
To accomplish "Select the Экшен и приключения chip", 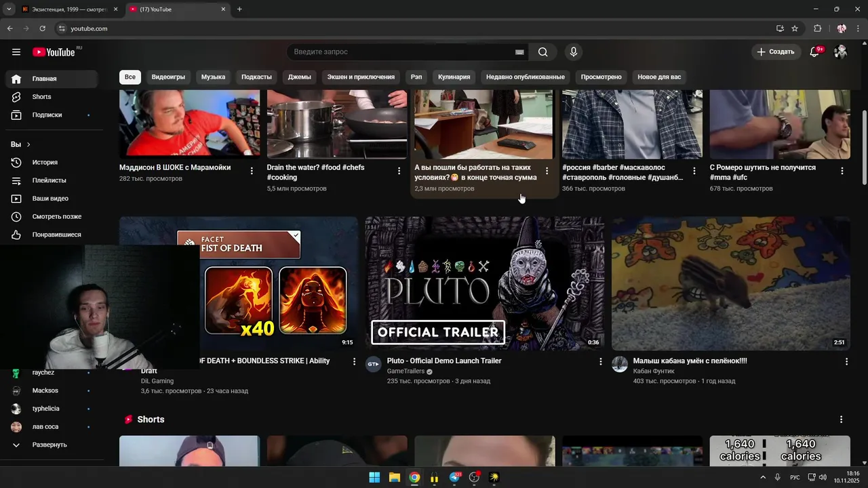I will tap(361, 77).
